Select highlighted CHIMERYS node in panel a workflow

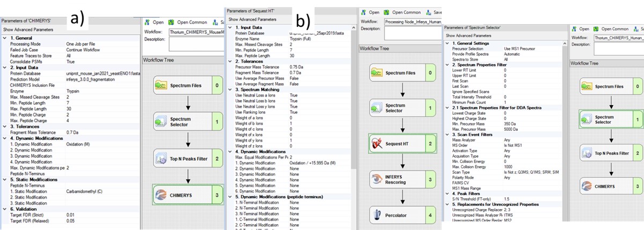(187, 196)
